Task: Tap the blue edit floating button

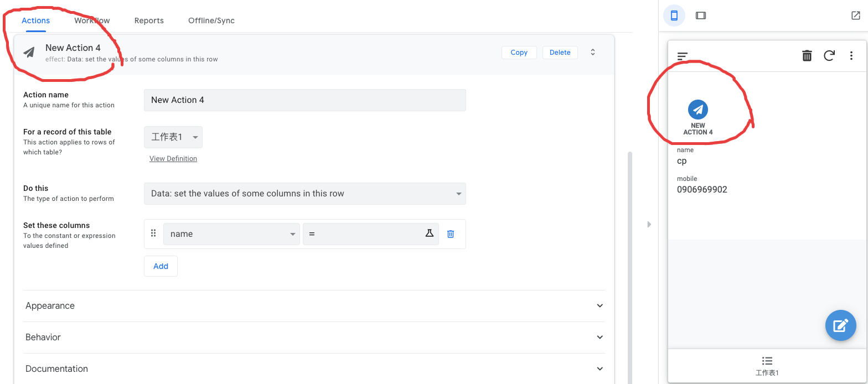Action: (x=840, y=325)
